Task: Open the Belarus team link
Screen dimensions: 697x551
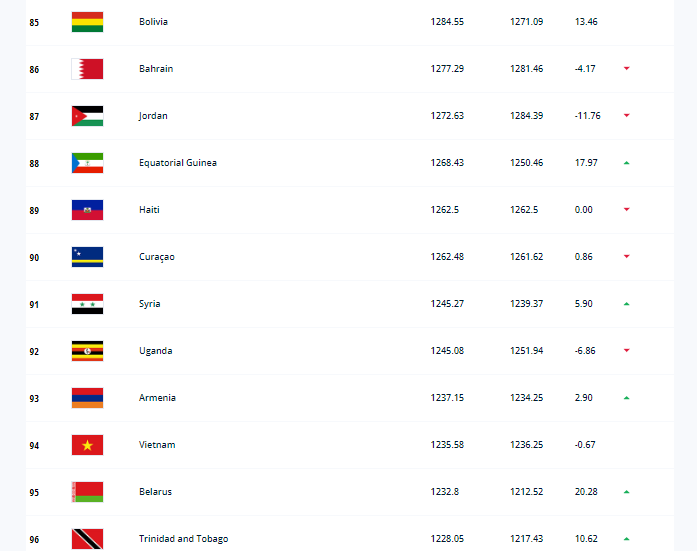Action: (155, 492)
